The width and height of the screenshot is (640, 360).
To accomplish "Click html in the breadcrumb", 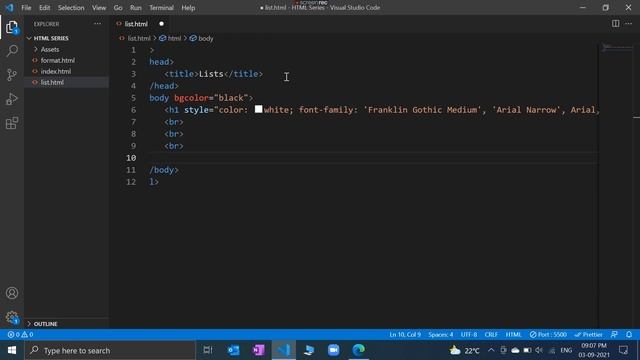I will (174, 38).
